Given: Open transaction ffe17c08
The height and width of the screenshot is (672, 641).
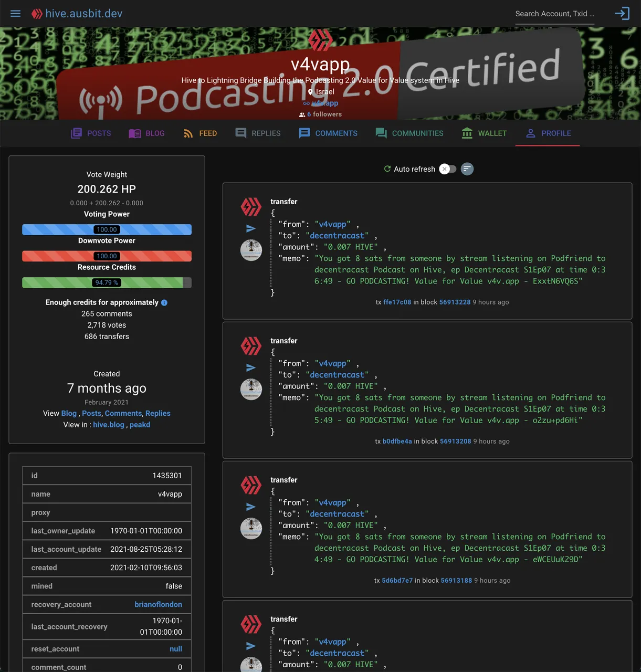Looking at the screenshot, I should 397,302.
